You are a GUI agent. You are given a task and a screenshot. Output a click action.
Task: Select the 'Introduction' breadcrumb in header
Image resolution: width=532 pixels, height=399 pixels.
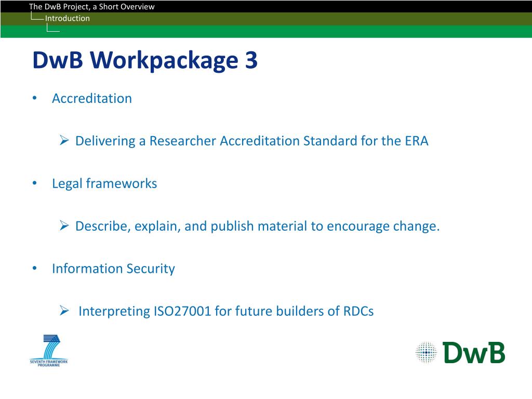coord(68,18)
